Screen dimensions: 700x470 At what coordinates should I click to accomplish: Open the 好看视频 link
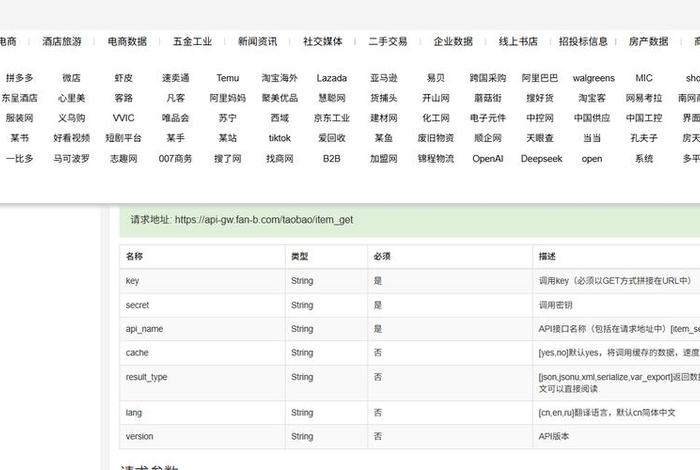pyautogui.click(x=71, y=138)
